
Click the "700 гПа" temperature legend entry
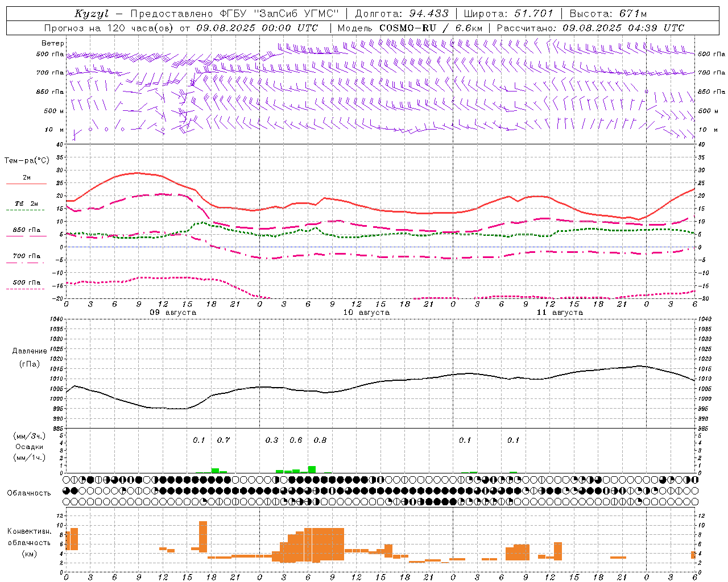coord(27,256)
